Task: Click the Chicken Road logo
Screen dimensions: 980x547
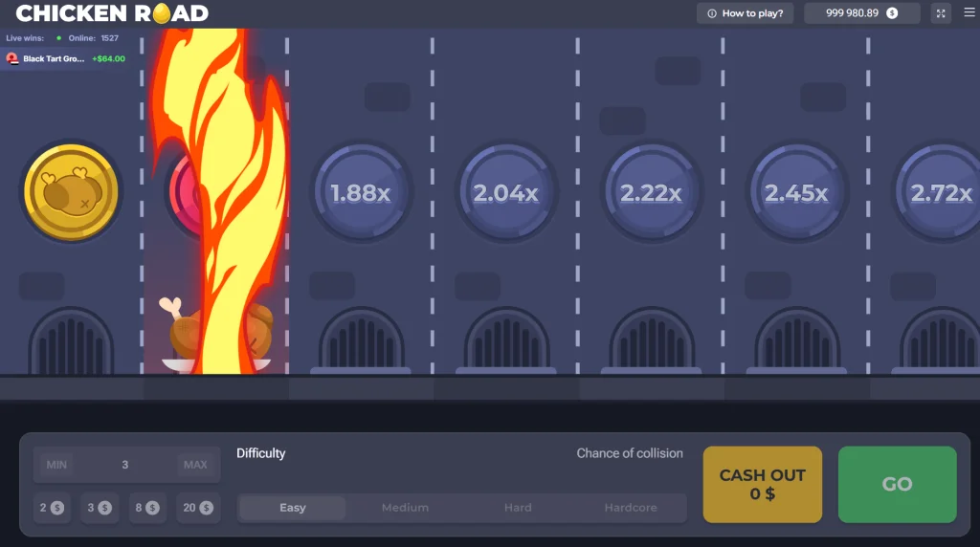Action: (x=112, y=13)
